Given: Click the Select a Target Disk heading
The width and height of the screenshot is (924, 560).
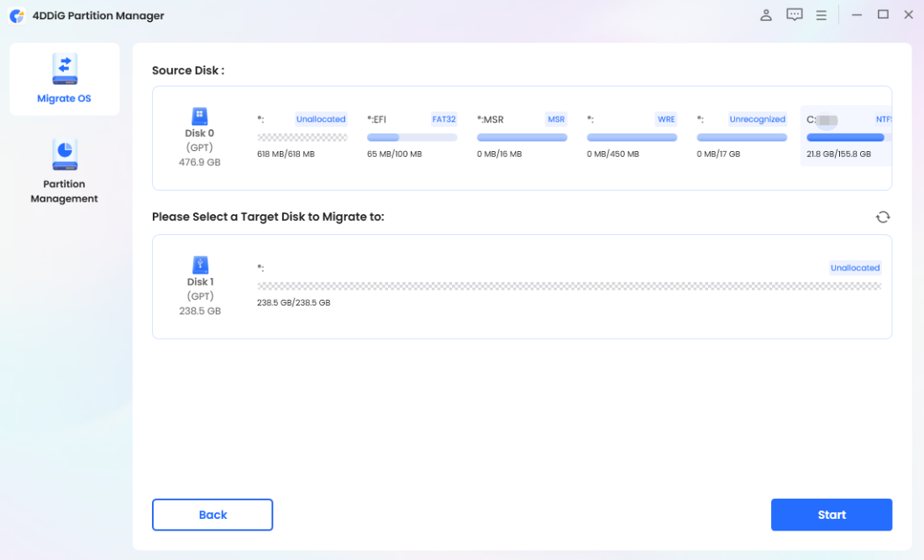Looking at the screenshot, I should (268, 217).
